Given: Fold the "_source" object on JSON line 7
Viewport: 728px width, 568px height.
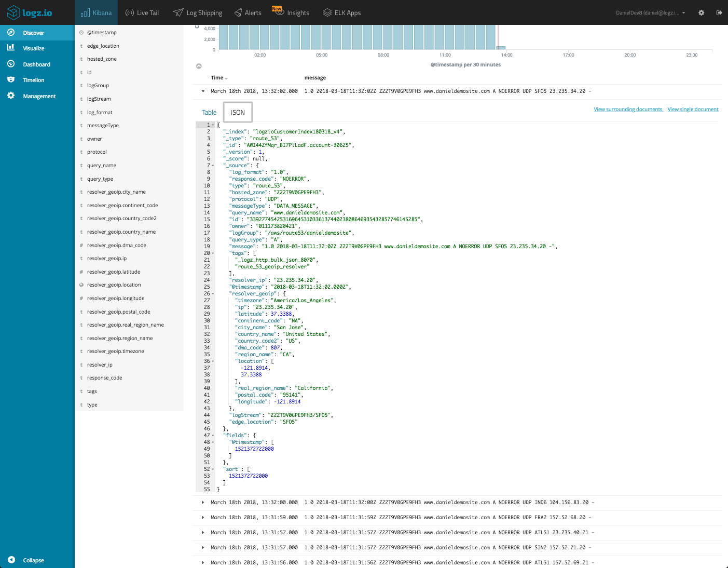Looking at the screenshot, I should pos(213,165).
